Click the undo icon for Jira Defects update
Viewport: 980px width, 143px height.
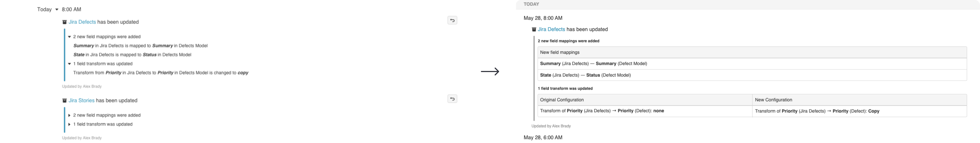click(452, 21)
